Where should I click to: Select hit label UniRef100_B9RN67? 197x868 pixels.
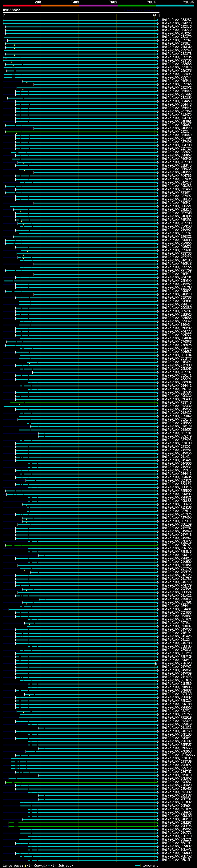pyautogui.click(x=177, y=155)
